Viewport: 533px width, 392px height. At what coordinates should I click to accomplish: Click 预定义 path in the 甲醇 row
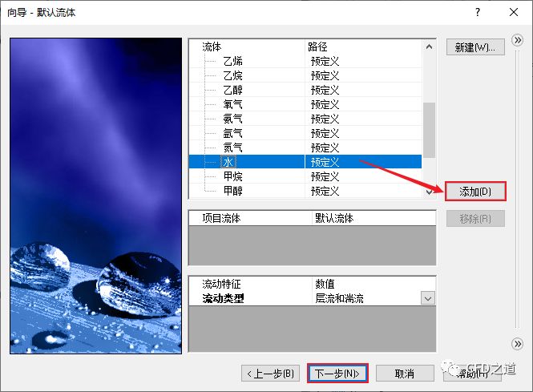point(325,191)
